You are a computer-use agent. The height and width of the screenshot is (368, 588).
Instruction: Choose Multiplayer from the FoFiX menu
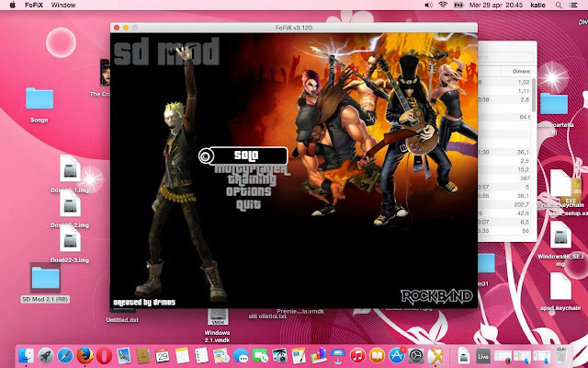252,169
